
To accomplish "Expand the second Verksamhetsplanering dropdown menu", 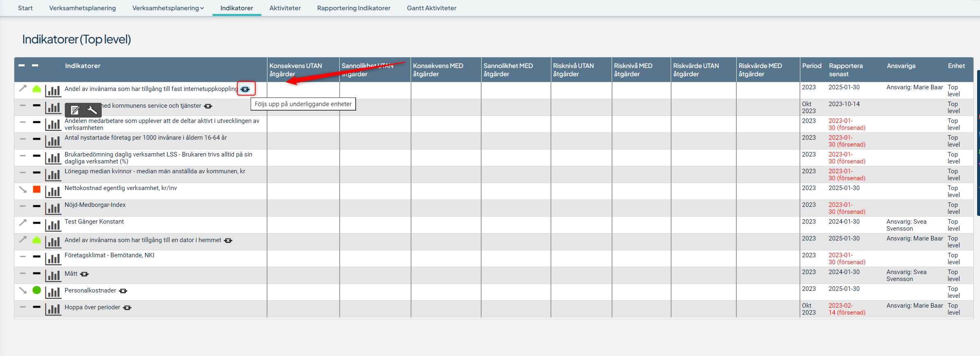I will pos(168,8).
